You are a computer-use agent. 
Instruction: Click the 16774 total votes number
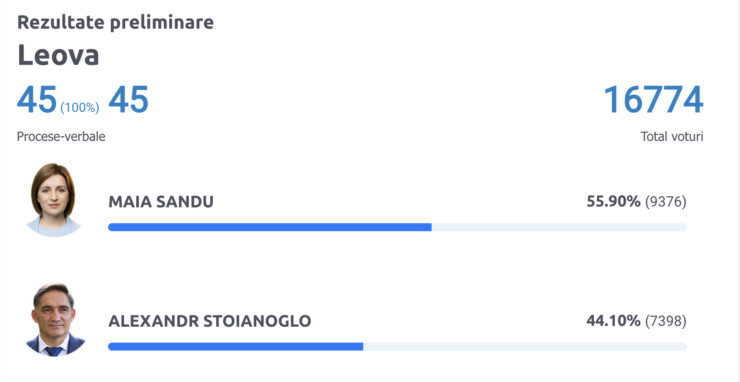pyautogui.click(x=654, y=100)
